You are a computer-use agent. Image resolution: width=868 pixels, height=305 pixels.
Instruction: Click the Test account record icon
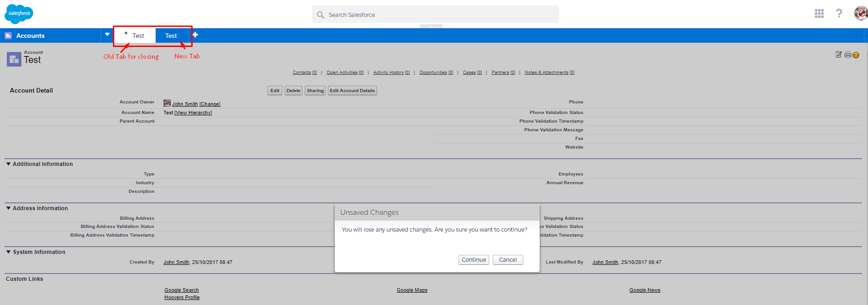point(14,59)
